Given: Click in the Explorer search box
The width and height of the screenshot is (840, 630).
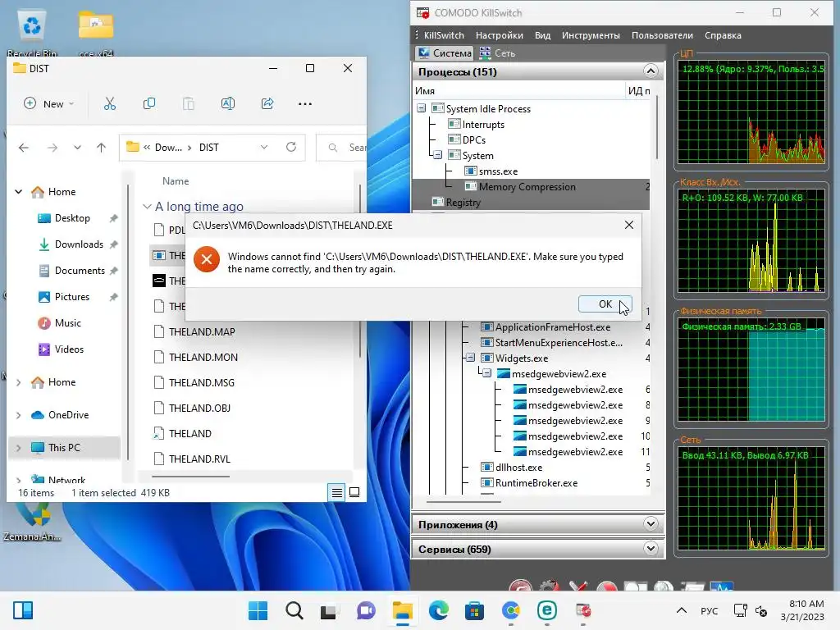Looking at the screenshot, I should point(343,148).
